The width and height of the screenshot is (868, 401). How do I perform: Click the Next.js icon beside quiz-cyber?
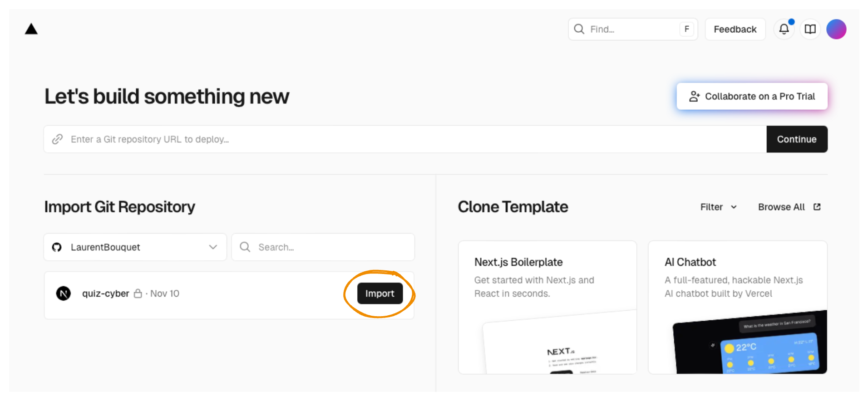64,293
